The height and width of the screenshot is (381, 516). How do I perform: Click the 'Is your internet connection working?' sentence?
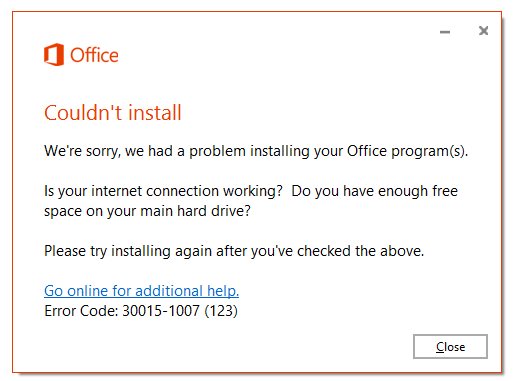(163, 191)
